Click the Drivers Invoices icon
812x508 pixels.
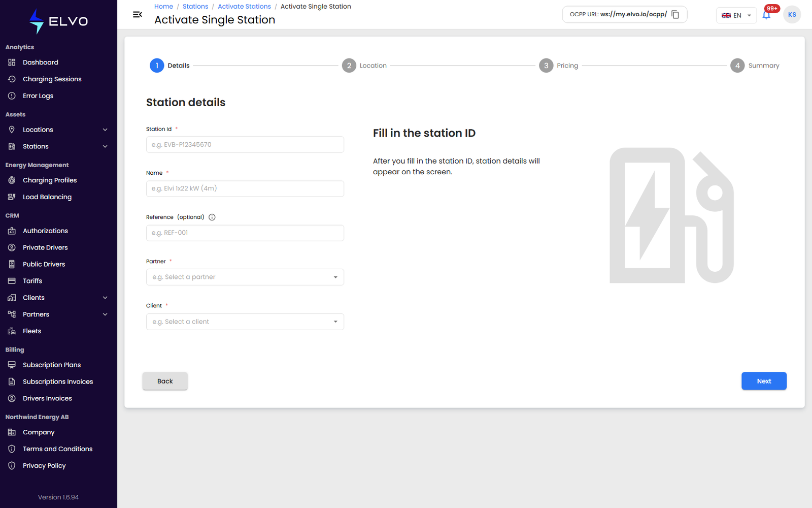[x=12, y=398]
